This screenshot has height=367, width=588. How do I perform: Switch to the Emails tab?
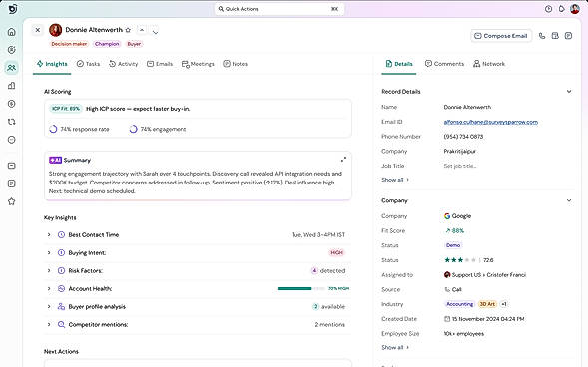[160, 64]
